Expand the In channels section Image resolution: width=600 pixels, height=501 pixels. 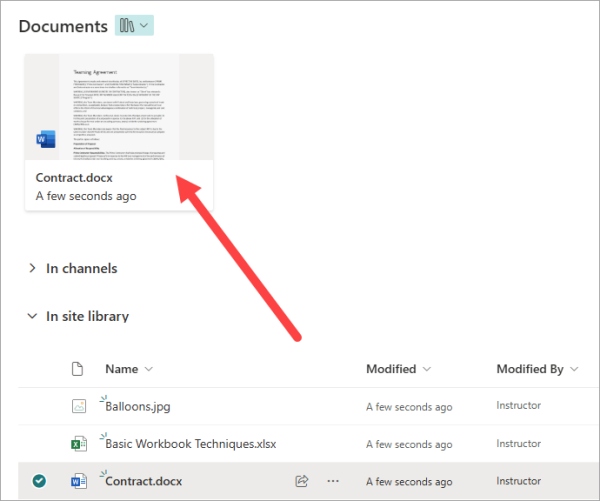33,268
